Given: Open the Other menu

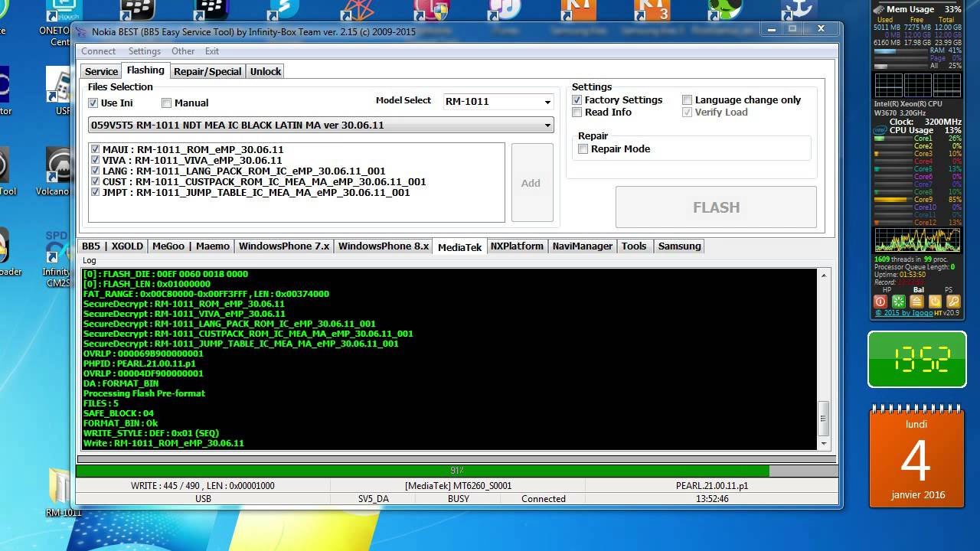Looking at the screenshot, I should pos(183,51).
